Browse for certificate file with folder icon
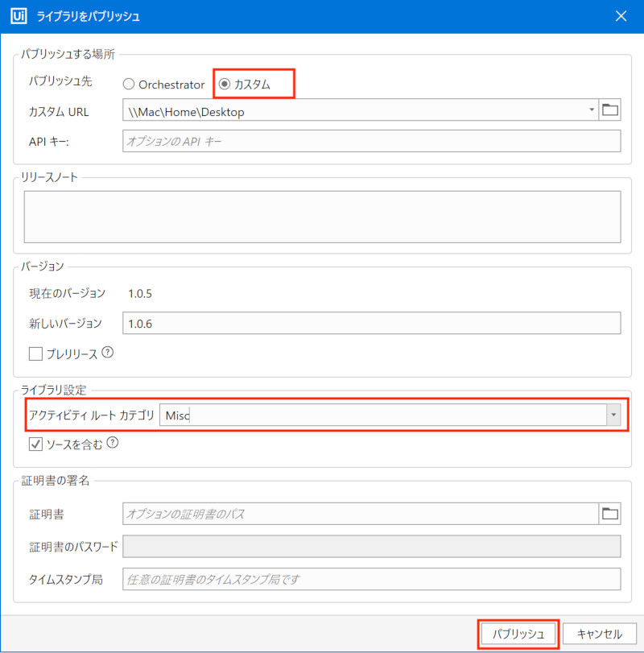 [x=610, y=514]
